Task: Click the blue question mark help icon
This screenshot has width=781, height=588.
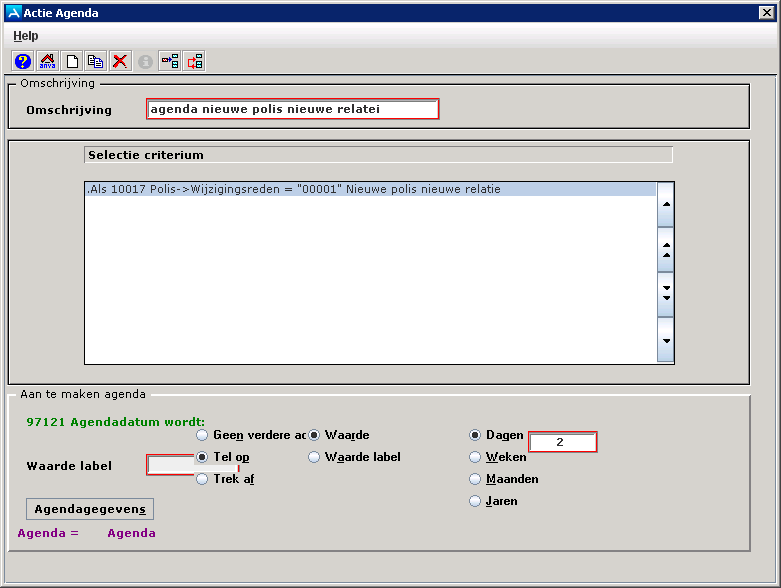Action: coord(22,61)
